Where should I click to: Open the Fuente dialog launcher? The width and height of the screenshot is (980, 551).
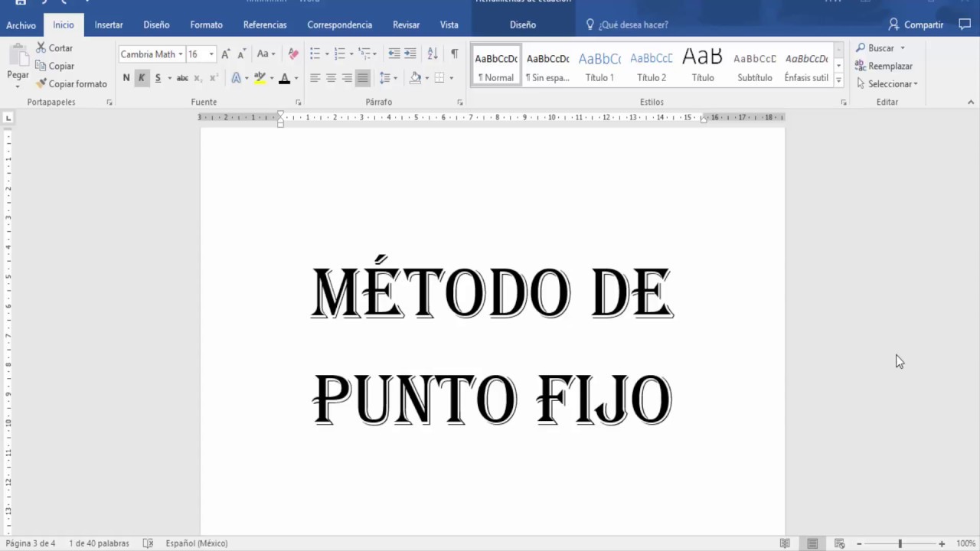point(298,102)
